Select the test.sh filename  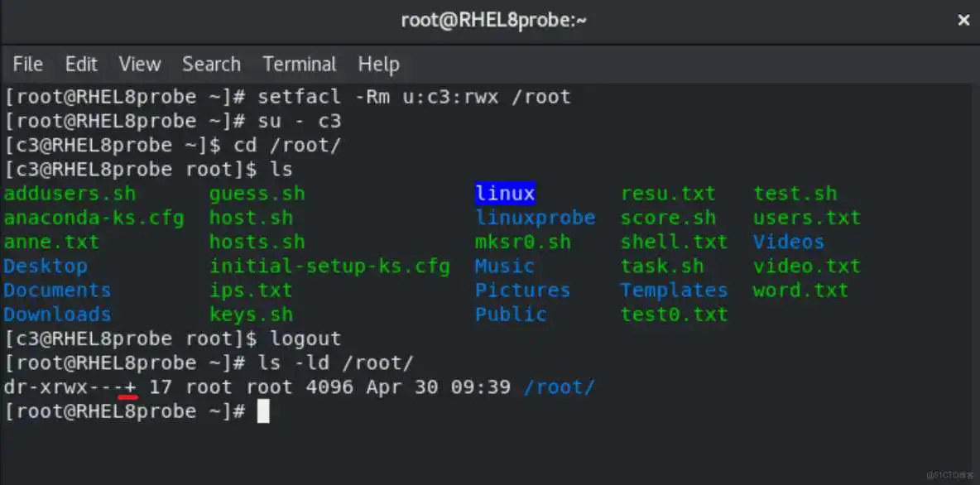click(x=795, y=193)
